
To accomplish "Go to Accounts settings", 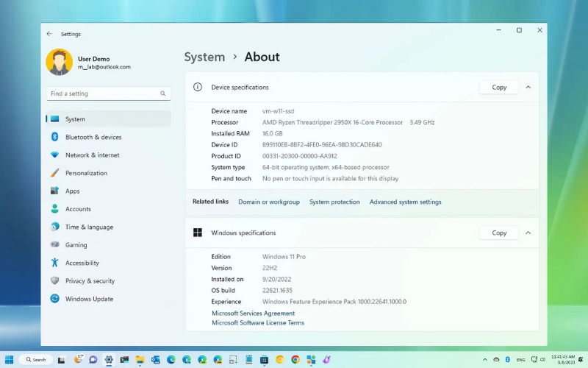I will 108,209.
